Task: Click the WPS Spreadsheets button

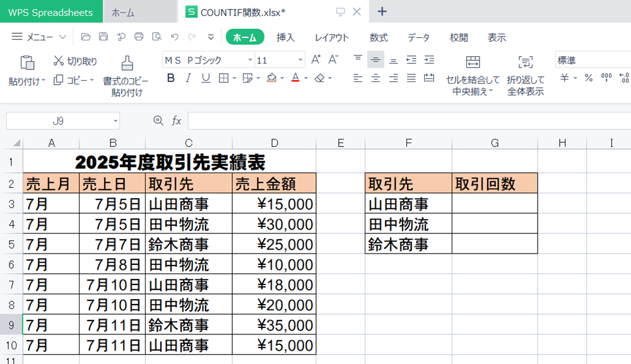Action: point(50,11)
